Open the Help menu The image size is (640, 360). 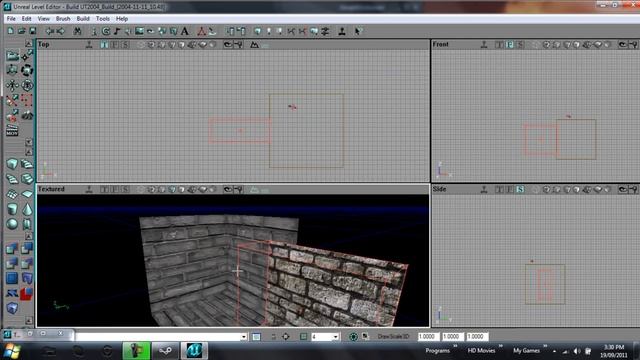coord(122,19)
